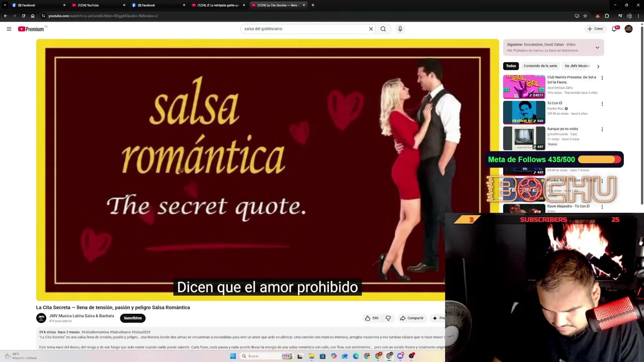The width and height of the screenshot is (644, 362).
Task: Open the browser home page
Action: point(33,16)
